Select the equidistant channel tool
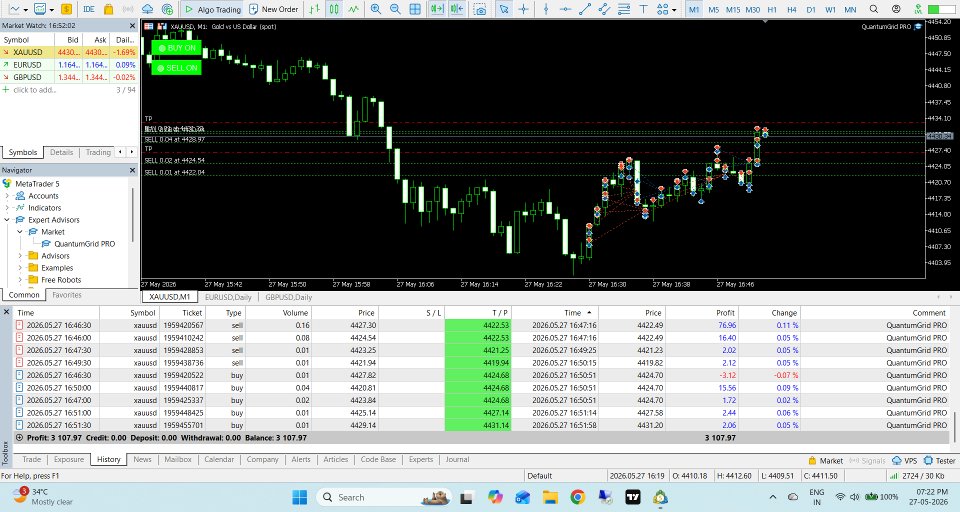The height and width of the screenshot is (512, 960). click(604, 9)
